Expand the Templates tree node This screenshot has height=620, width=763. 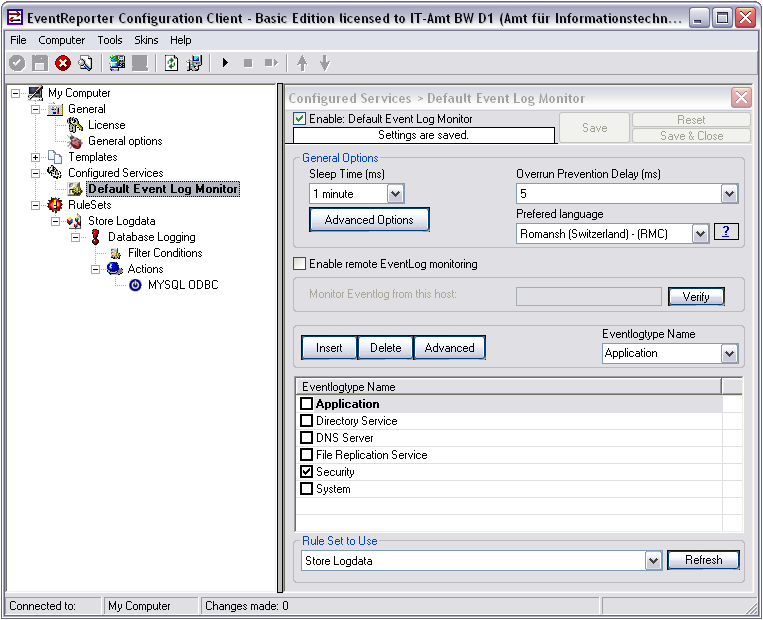(x=36, y=157)
